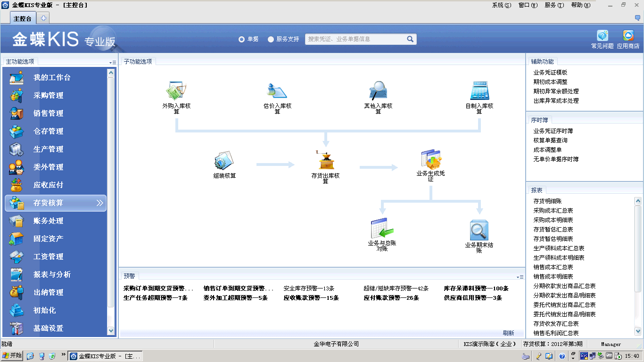The height and width of the screenshot is (362, 644).
Task: Click the 应用商店 icon
Action: click(628, 36)
